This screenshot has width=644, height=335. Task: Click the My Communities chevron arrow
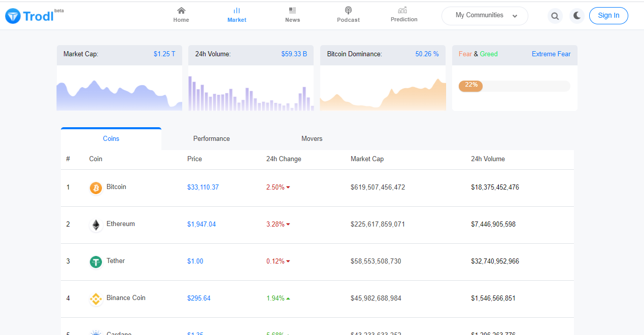tap(515, 16)
